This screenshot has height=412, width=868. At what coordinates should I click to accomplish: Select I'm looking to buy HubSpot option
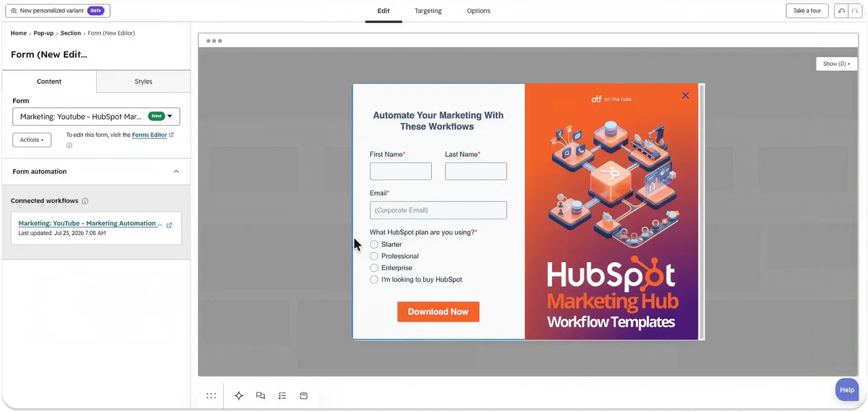(x=374, y=280)
